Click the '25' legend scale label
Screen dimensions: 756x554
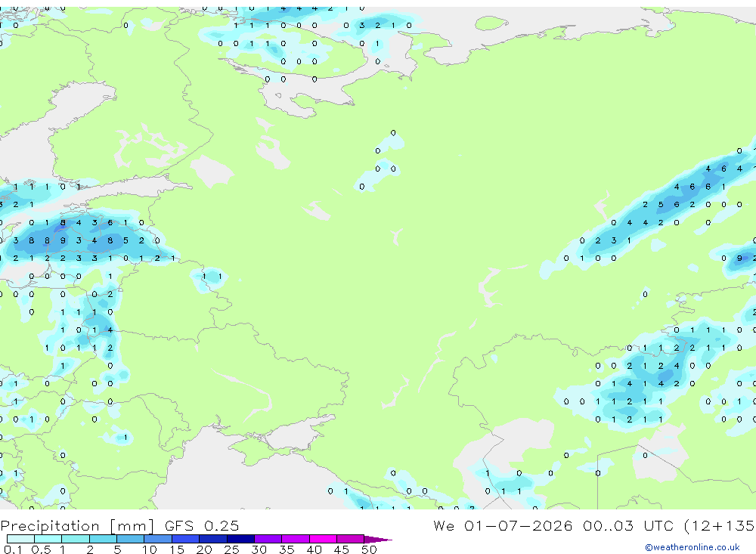point(231,549)
